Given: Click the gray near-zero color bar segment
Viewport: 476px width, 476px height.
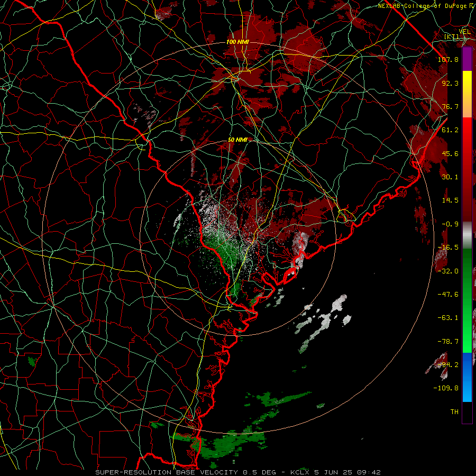Looking at the screenshot, I should pyautogui.click(x=467, y=235).
